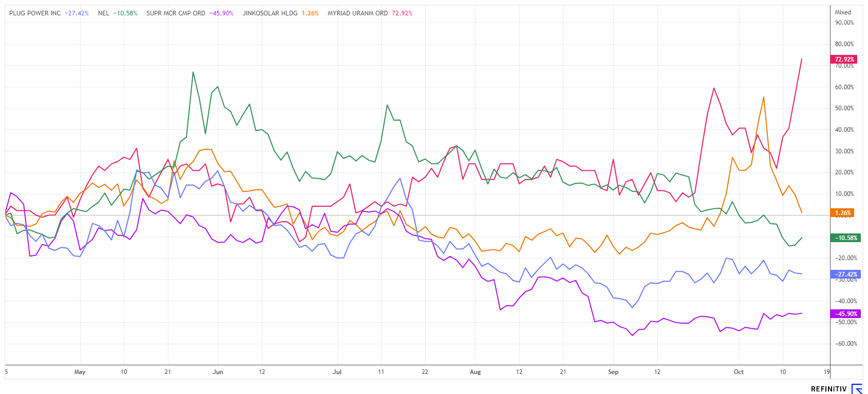Click the Oct time axis label

[739, 372]
